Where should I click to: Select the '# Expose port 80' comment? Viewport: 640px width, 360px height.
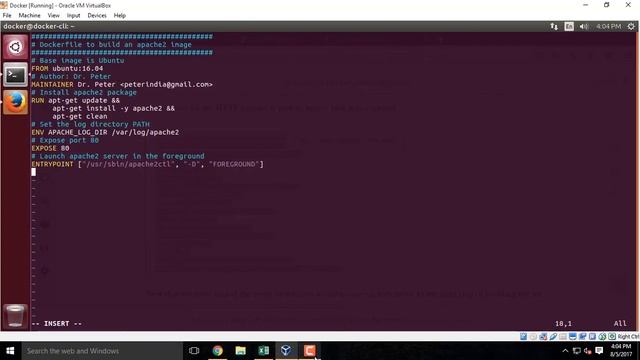65,140
